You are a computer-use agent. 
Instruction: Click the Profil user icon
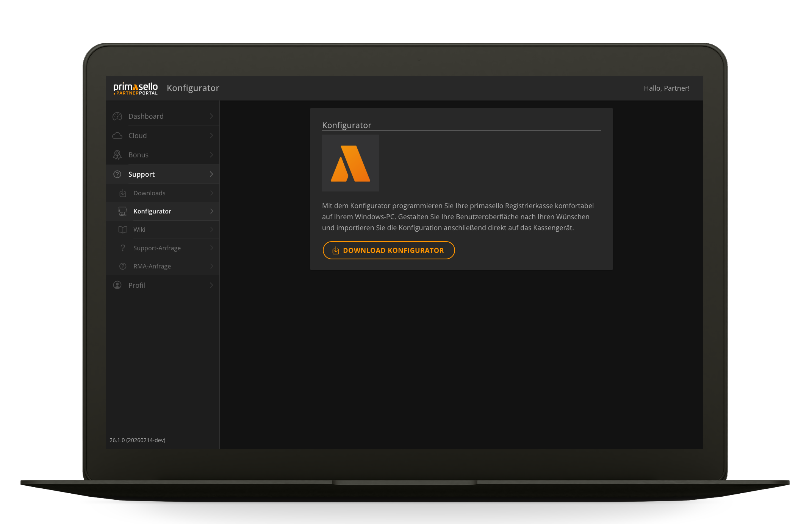click(117, 285)
